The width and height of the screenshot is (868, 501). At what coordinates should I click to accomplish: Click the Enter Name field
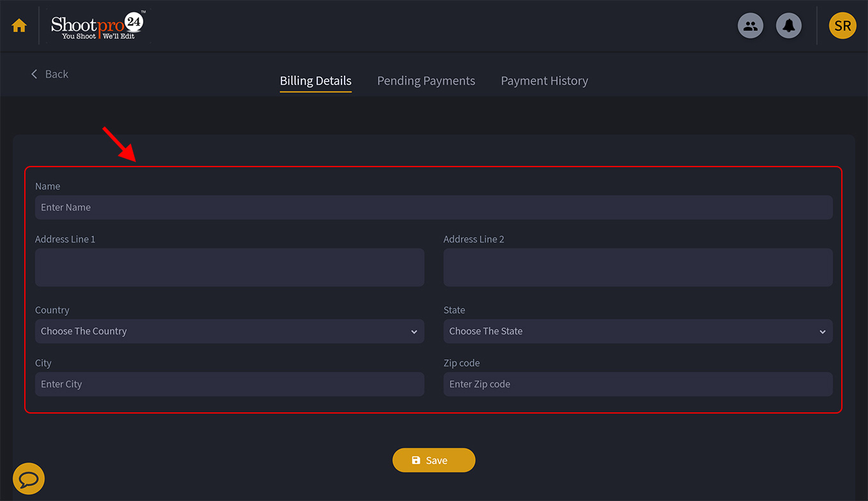[434, 207]
